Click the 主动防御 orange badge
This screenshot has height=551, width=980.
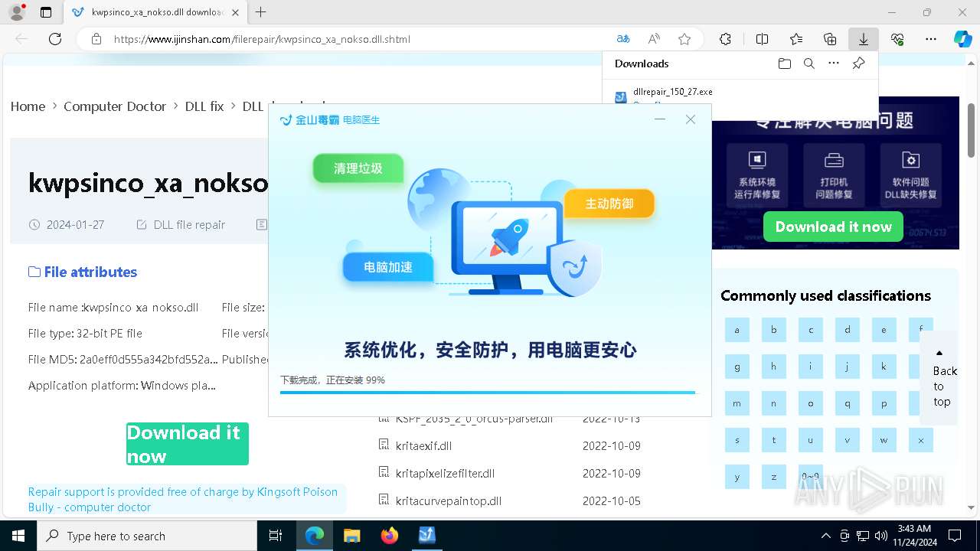(609, 204)
